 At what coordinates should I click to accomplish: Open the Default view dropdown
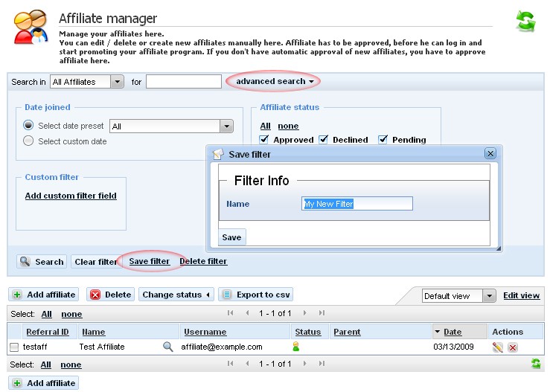[x=489, y=296]
